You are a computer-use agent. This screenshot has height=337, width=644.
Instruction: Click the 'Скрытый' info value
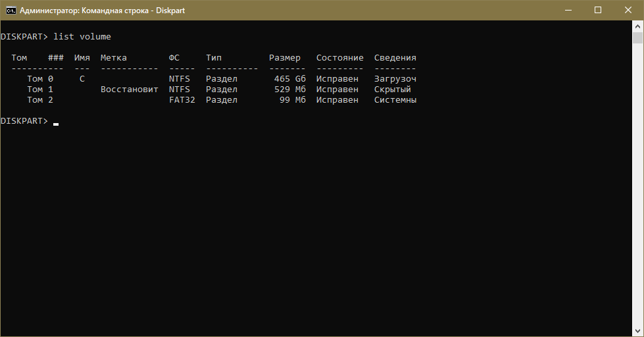click(x=393, y=90)
